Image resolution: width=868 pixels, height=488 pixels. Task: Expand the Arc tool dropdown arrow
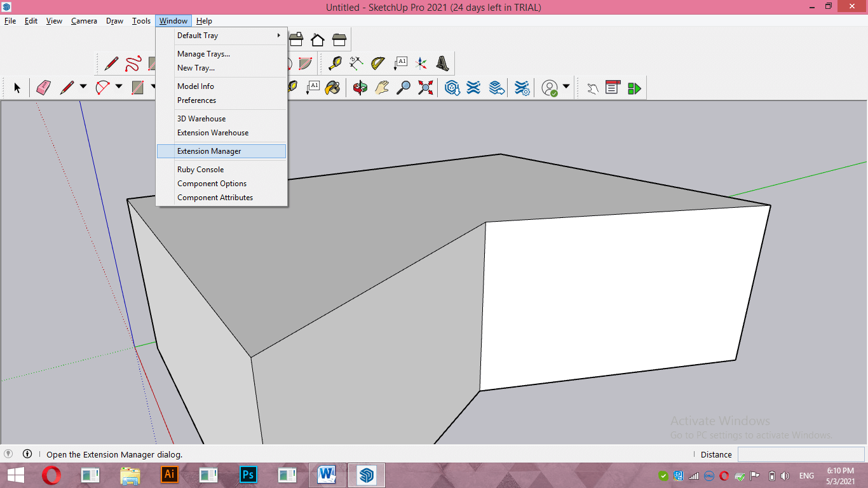point(118,86)
